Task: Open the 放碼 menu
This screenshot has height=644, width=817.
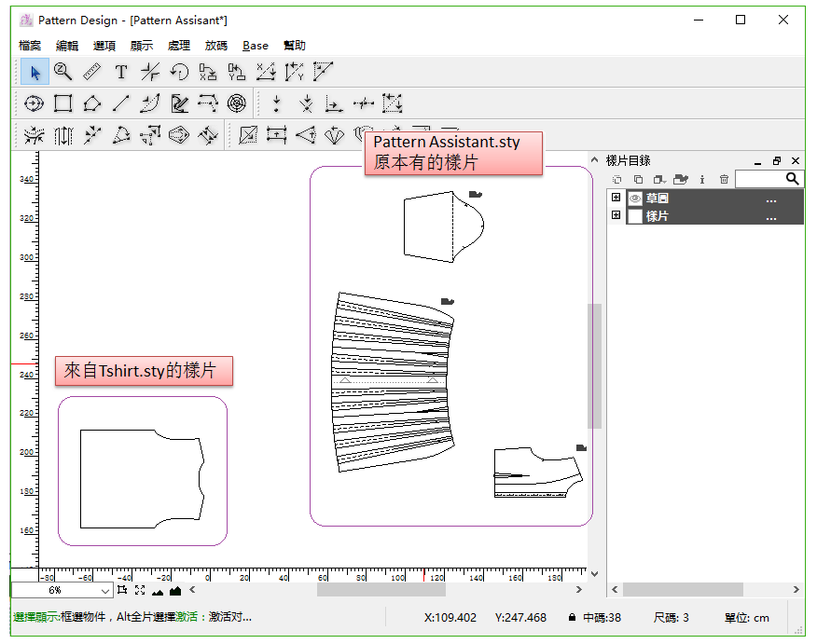Action: pyautogui.click(x=215, y=46)
